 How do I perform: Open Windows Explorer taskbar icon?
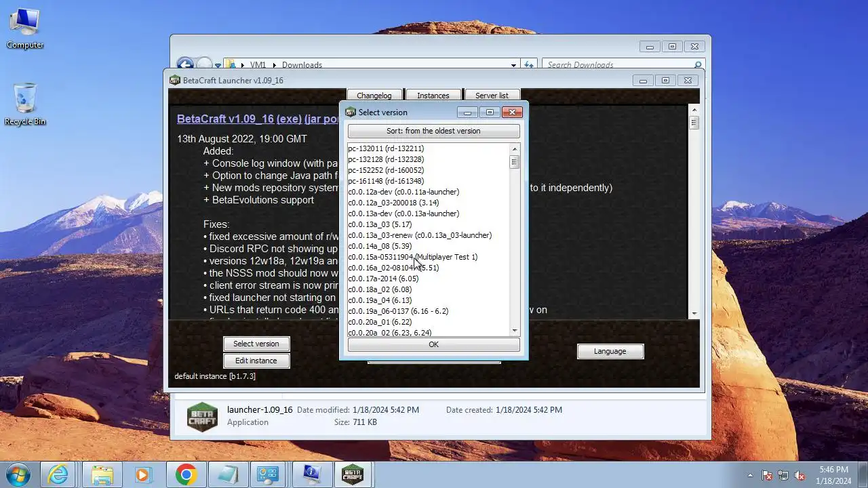tap(102, 474)
